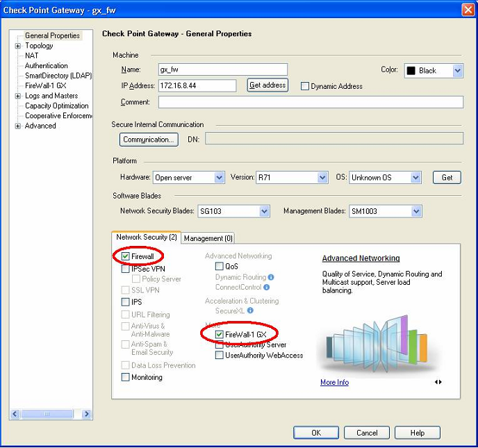This screenshot has height=448, width=478.
Task: Select Capacity Optimization tree item
Action: point(57,106)
